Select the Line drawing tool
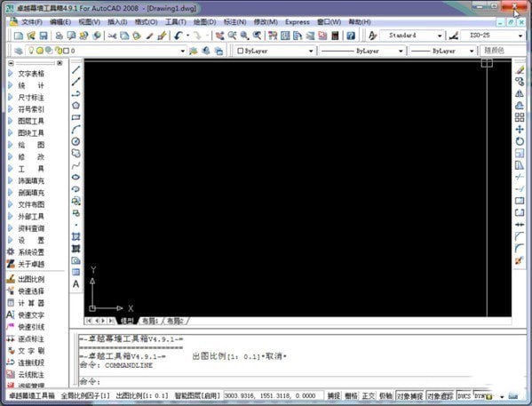This screenshot has width=532, height=406. click(76, 70)
